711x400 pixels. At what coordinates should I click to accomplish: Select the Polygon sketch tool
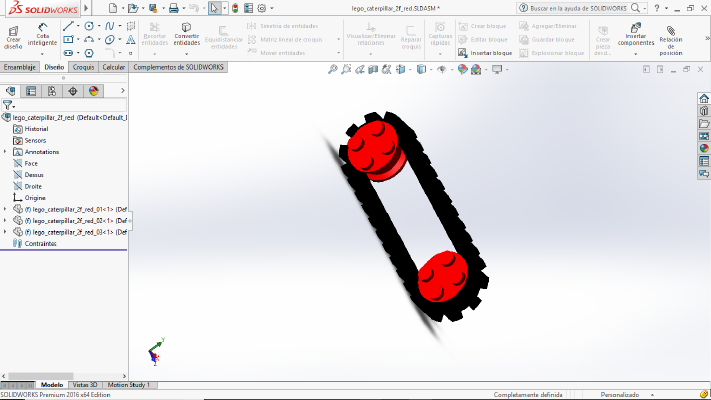pos(89,53)
